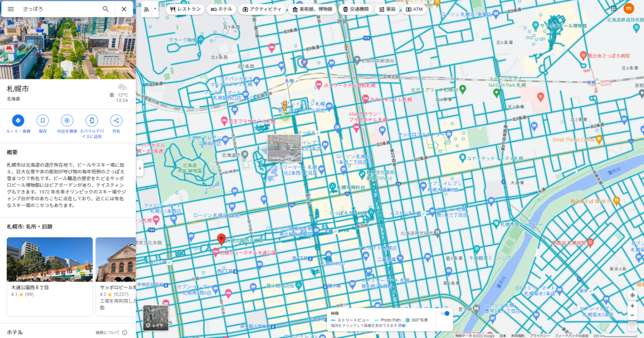Select the red pin at 大通公園西8丁目
Screen dimensions: 644x338
(221, 239)
